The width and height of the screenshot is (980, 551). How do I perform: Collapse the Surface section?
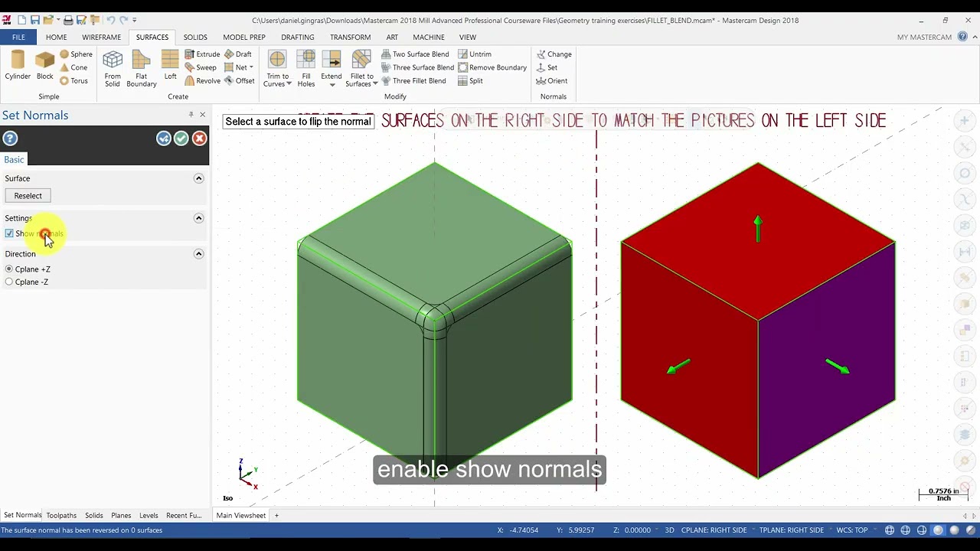[x=198, y=178]
